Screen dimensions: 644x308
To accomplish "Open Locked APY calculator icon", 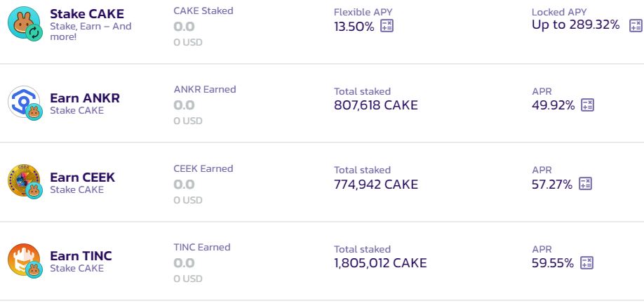I will click(636, 25).
